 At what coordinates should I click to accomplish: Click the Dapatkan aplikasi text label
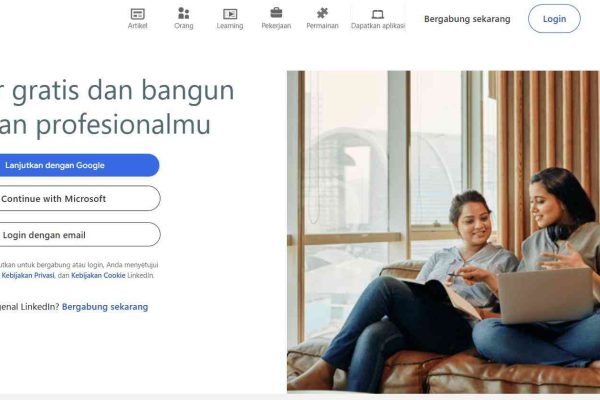coord(378,26)
